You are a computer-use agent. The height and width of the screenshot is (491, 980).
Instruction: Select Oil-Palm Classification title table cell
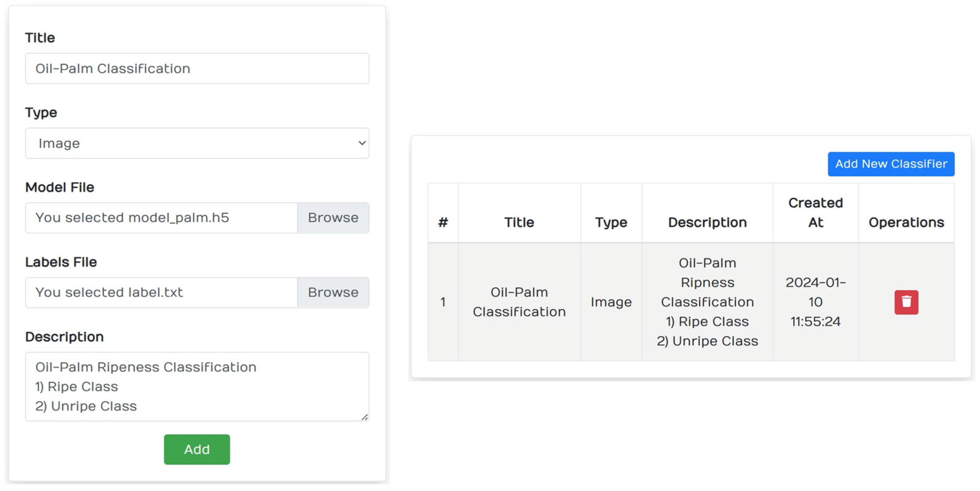(x=519, y=302)
